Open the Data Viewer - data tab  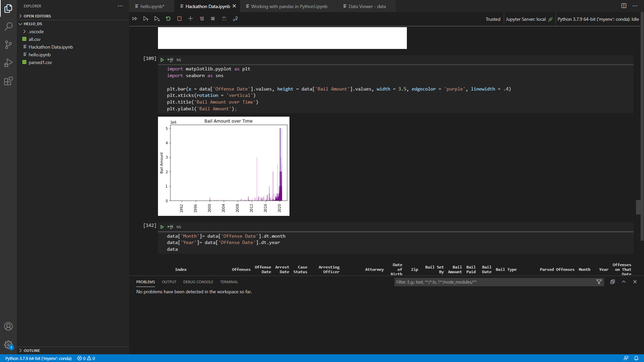367,6
